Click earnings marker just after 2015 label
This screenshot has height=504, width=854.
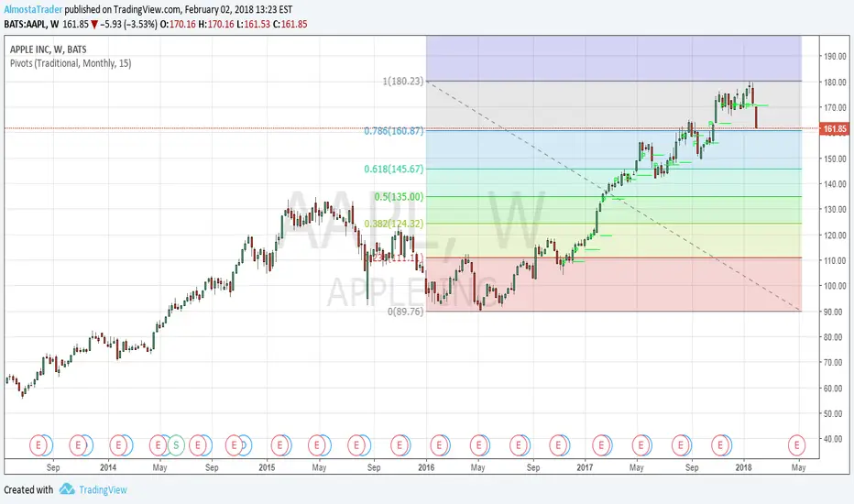(280, 445)
